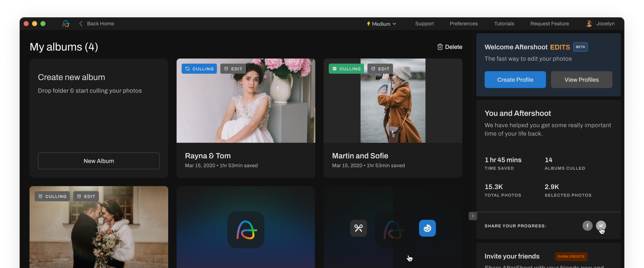Click the EARN CREDITS badge
The image size is (644, 268).
point(571,256)
